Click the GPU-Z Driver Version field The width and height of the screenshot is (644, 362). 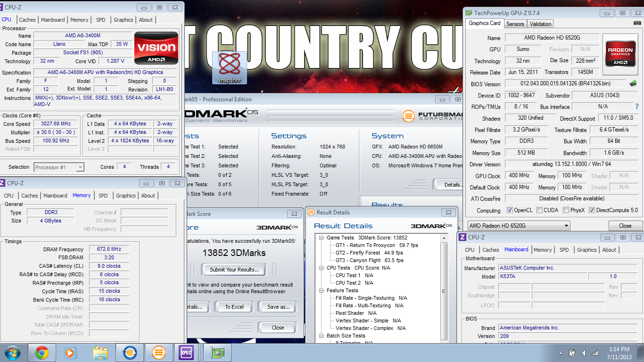(x=572, y=165)
